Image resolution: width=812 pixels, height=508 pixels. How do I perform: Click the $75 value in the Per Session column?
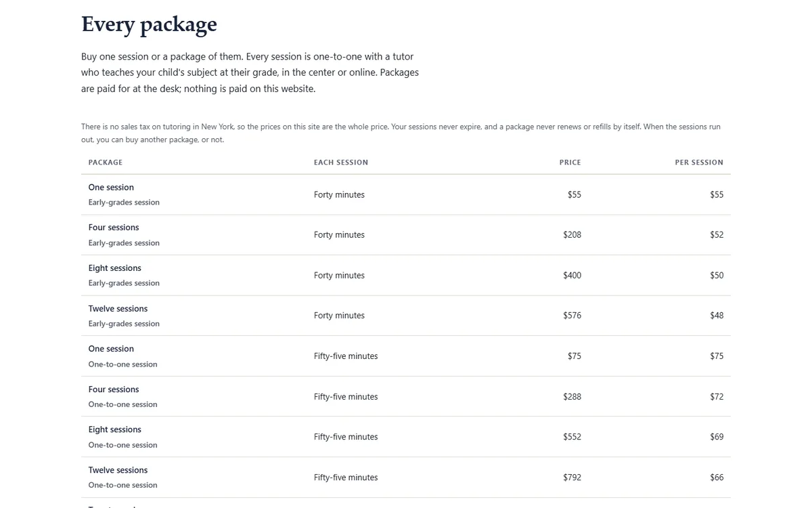click(717, 356)
